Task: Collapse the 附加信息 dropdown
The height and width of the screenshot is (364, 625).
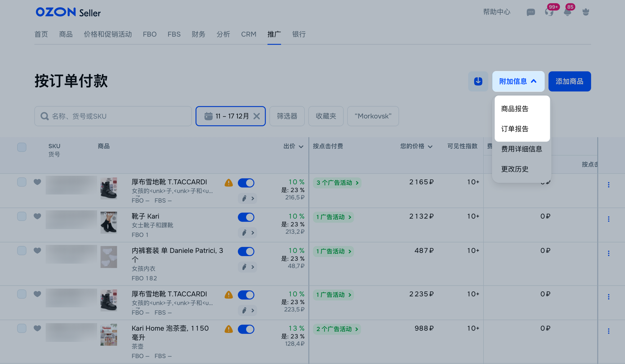Action: click(x=518, y=81)
